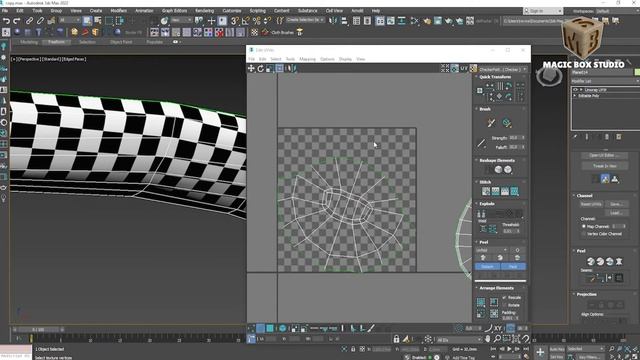This screenshot has height=360, width=640.
Task: Select the Move tool in Edit UVWs toolbar
Action: click(251, 69)
